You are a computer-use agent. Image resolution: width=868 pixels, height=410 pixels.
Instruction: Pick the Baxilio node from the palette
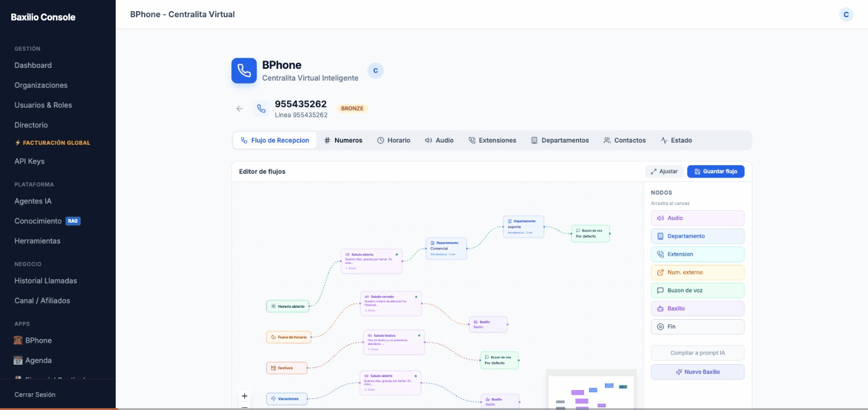point(698,309)
